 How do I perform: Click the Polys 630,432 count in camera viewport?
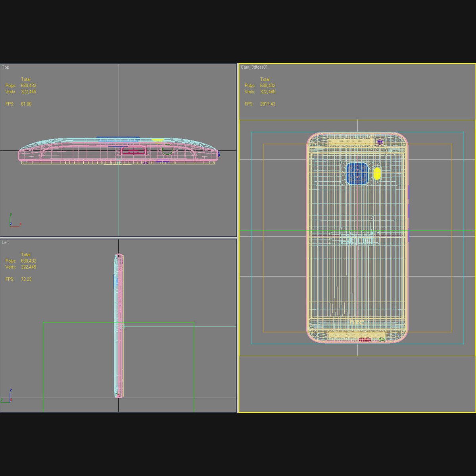[x=268, y=86]
